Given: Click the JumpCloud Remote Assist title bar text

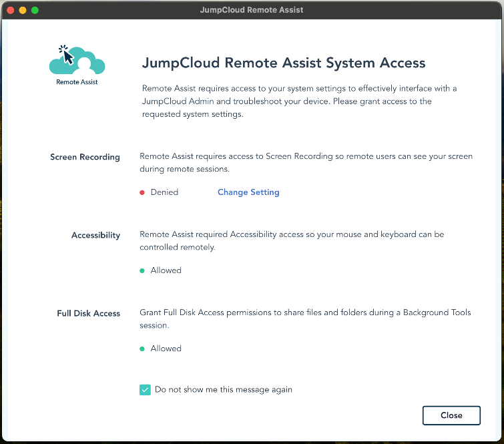Looking at the screenshot, I should 251,10.
